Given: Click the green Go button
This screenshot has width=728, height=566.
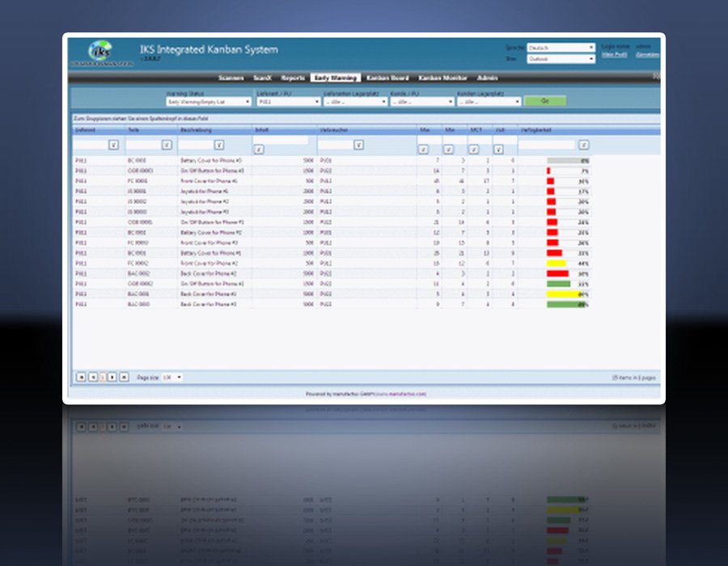Looking at the screenshot, I should [545, 101].
